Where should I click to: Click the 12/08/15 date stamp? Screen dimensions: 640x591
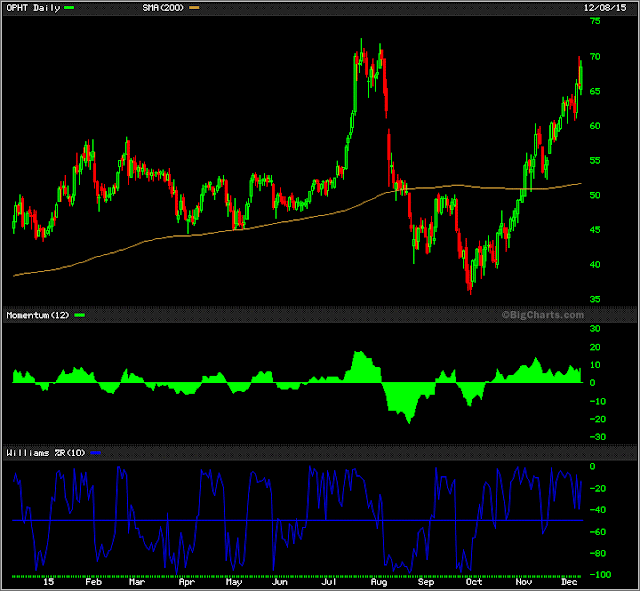tap(605, 8)
